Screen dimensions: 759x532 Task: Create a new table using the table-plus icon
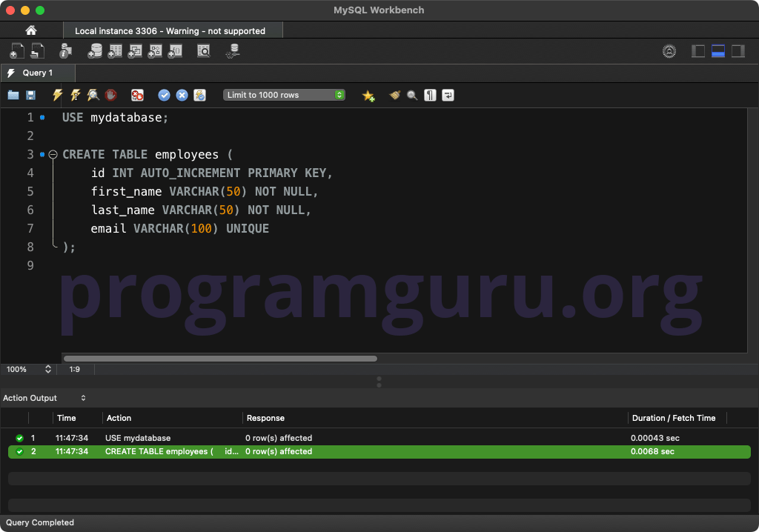coord(115,51)
